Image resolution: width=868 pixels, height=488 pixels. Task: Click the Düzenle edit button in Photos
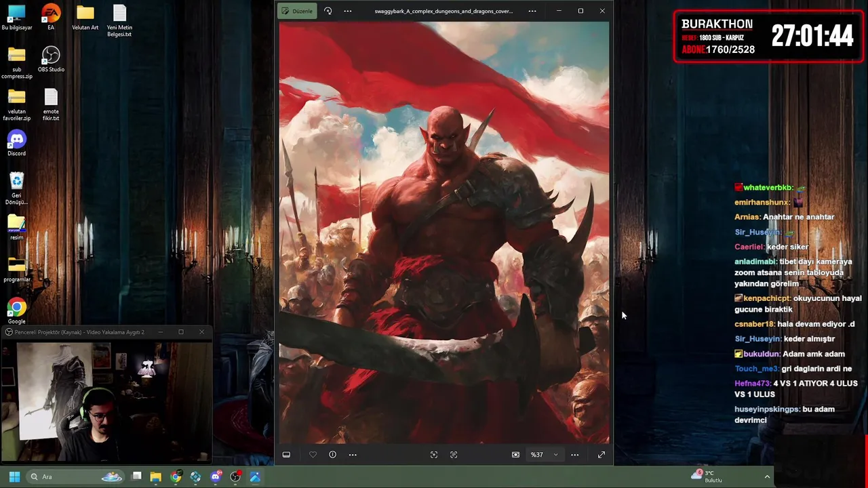pyautogui.click(x=297, y=11)
